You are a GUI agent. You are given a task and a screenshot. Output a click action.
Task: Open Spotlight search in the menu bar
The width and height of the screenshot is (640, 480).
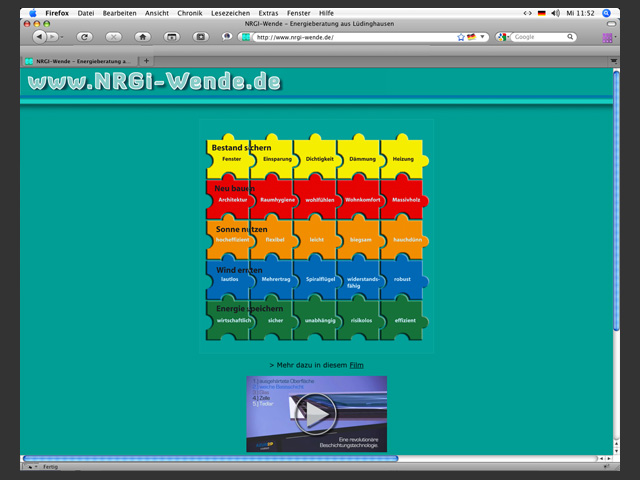coord(607,13)
